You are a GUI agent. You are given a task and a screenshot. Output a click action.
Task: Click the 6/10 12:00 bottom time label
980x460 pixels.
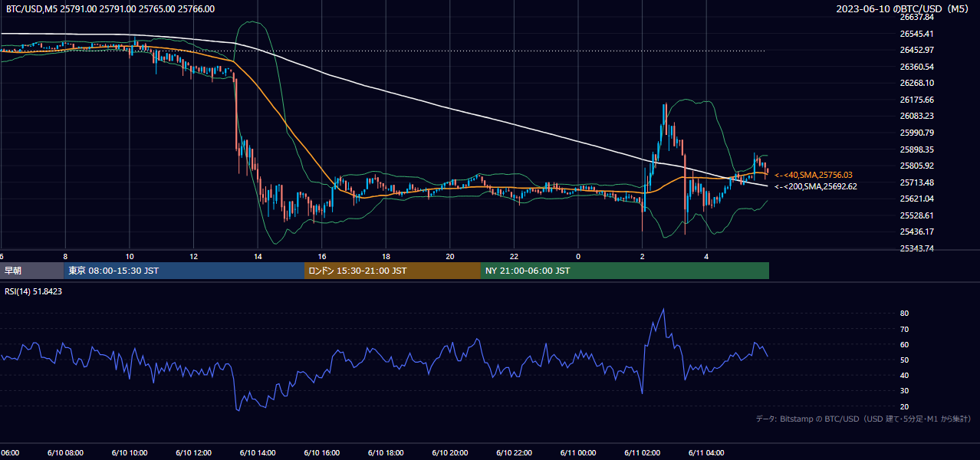point(194,452)
